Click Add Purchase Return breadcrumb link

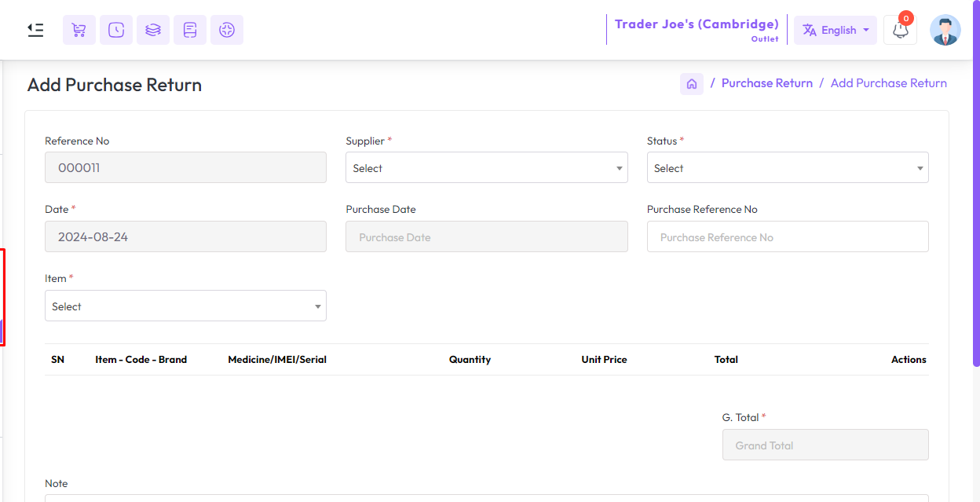889,83
